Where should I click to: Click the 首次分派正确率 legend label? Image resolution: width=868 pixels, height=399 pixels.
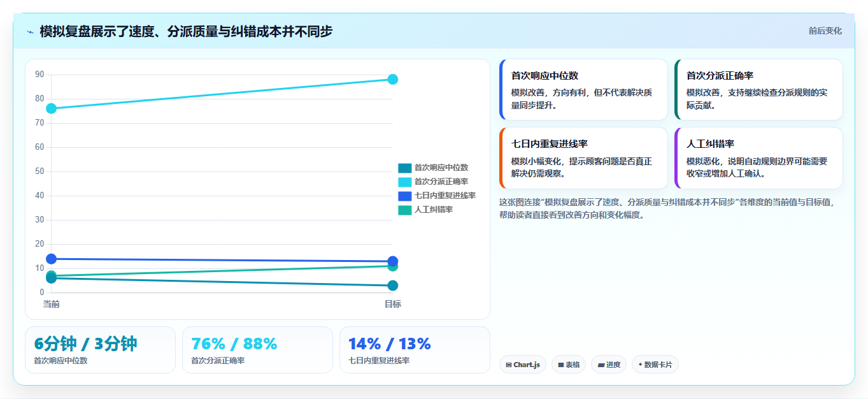tap(441, 182)
